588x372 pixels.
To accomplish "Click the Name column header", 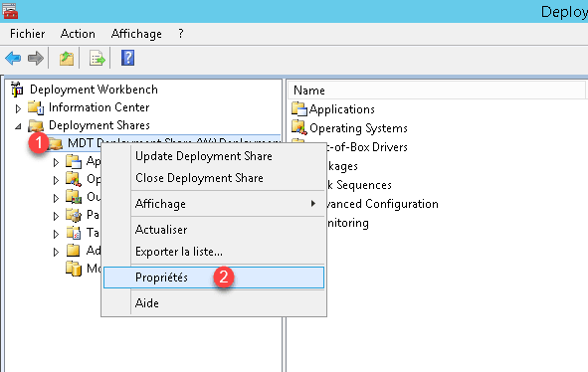I will click(x=437, y=91).
